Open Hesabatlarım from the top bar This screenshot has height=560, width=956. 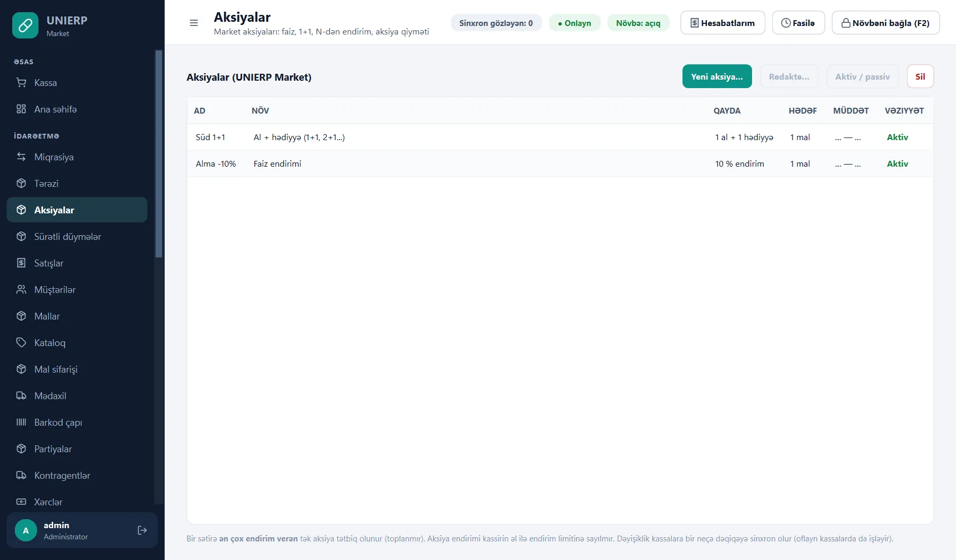tap(723, 23)
